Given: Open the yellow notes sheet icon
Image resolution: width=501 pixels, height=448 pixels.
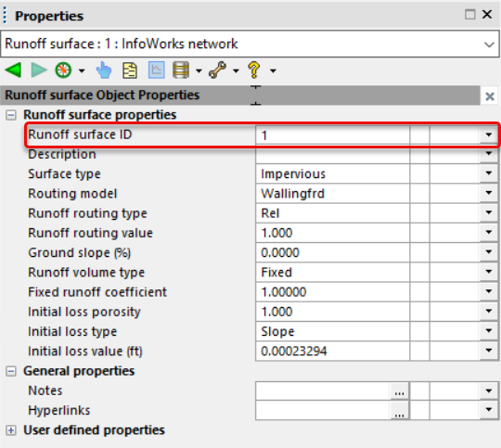Looking at the screenshot, I should (x=130, y=70).
